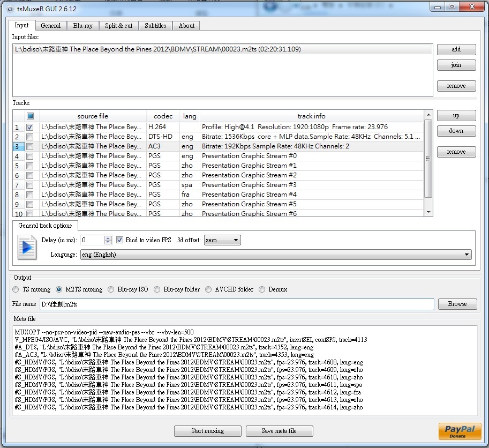The height and width of the screenshot is (448, 489).
Task: Move track with the up button
Action: (456, 115)
